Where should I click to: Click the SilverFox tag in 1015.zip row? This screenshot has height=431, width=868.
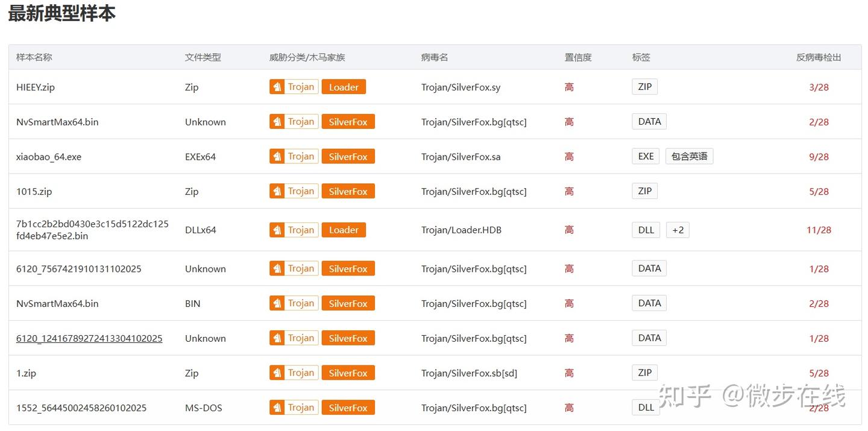[x=348, y=191]
